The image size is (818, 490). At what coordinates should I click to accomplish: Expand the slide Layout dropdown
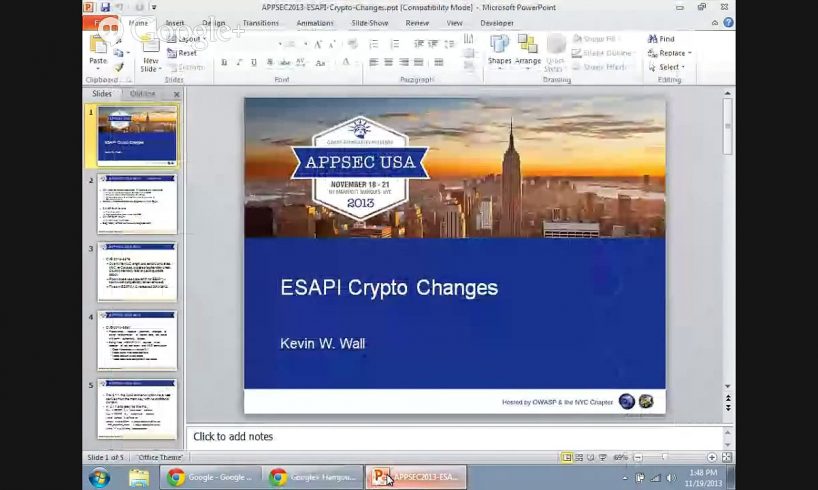[x=187, y=39]
